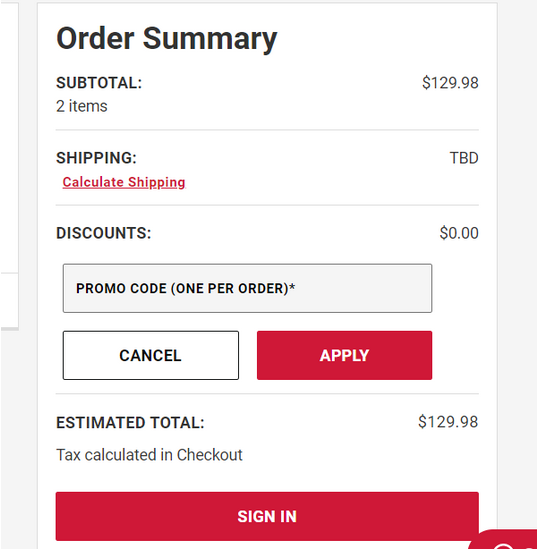Click the subtotal amount $129.98
Image resolution: width=538 pixels, height=550 pixels.
click(x=450, y=83)
